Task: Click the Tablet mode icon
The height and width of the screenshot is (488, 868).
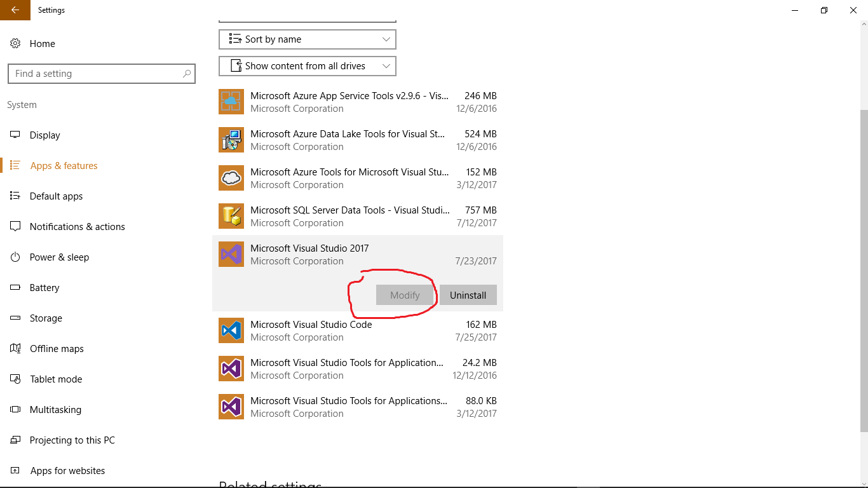Action: click(x=15, y=379)
